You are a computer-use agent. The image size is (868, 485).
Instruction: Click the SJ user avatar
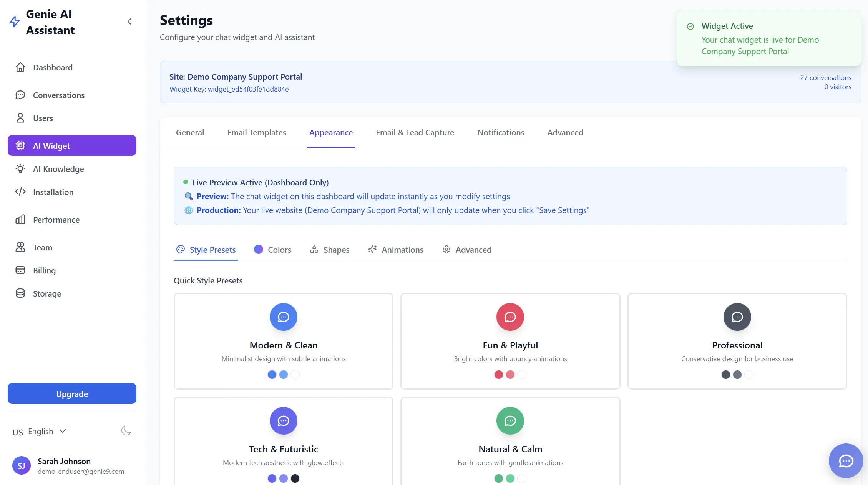click(x=22, y=466)
